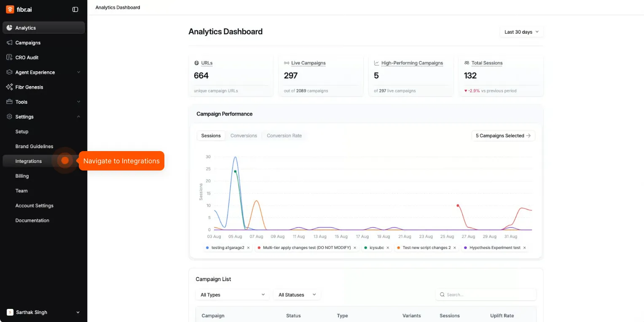Click the people icon beside Total Sessions
The image size is (644, 322).
tap(467, 63)
